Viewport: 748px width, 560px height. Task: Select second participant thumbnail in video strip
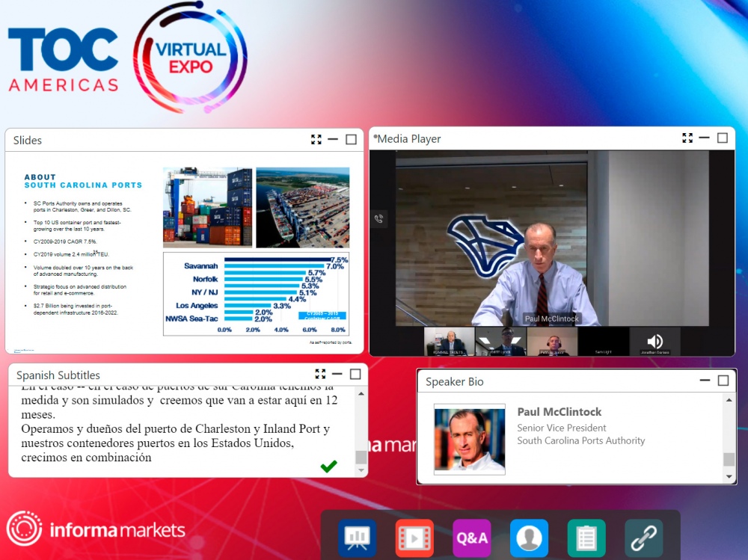tap(501, 342)
